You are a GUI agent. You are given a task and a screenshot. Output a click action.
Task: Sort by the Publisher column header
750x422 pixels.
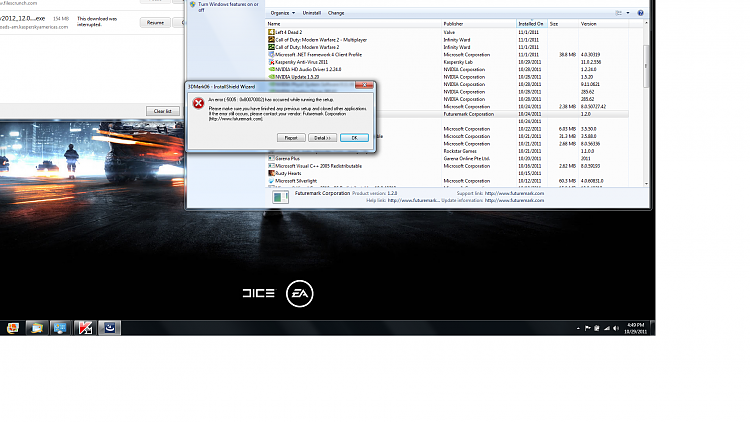[479, 23]
